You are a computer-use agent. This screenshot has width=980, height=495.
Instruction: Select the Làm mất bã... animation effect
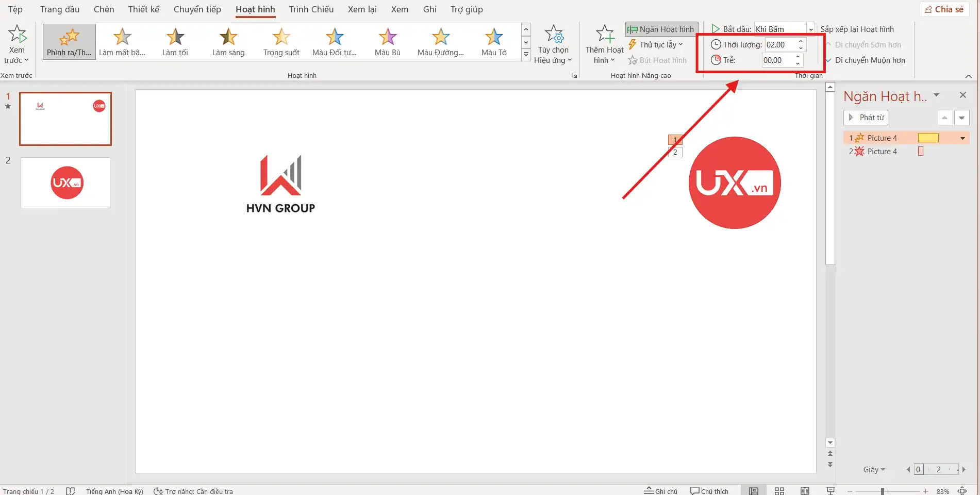point(122,42)
